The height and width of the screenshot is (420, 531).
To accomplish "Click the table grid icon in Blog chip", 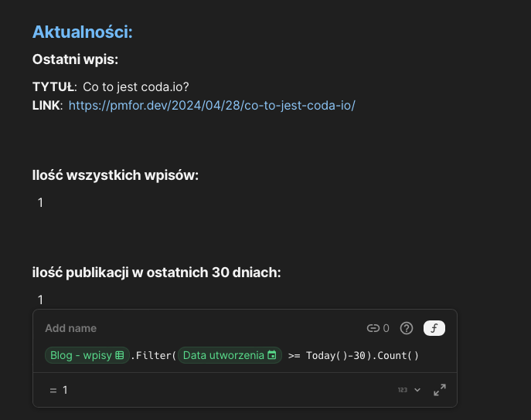I will click(x=120, y=355).
